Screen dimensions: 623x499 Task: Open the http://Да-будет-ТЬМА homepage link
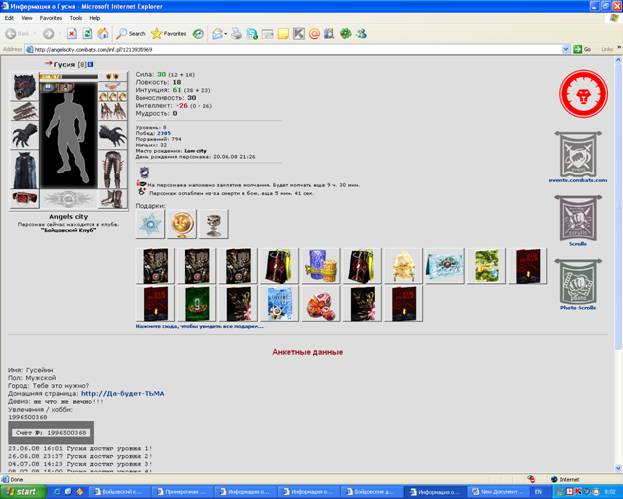click(x=122, y=393)
